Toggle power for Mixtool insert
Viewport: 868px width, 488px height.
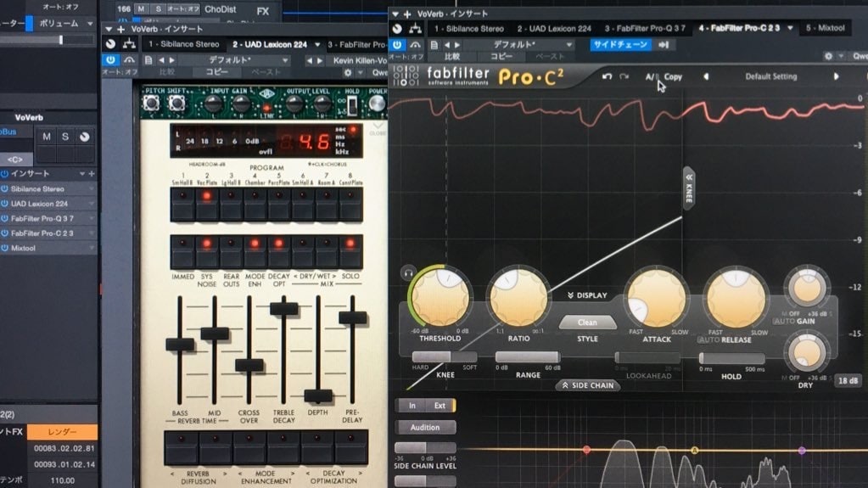4,248
